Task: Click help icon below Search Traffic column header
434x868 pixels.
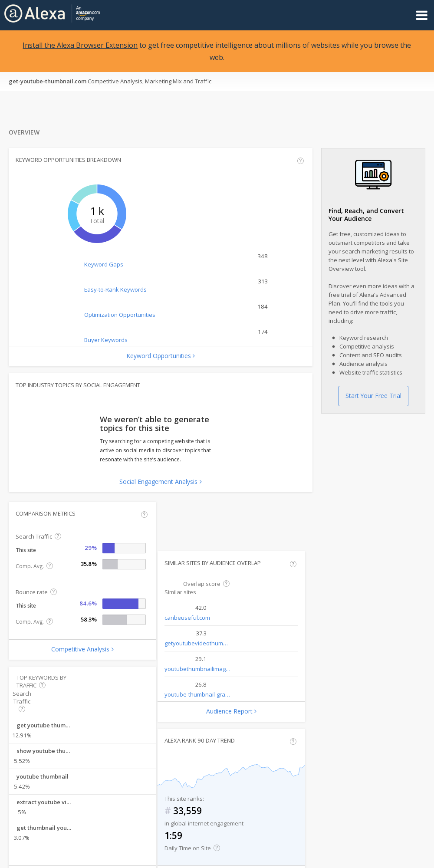Action: [22, 709]
